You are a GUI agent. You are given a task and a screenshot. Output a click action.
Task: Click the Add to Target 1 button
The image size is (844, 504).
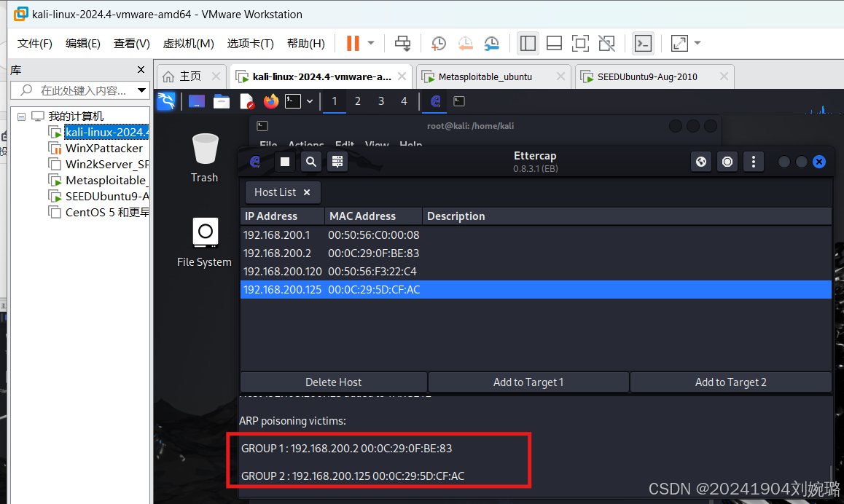pyautogui.click(x=528, y=382)
